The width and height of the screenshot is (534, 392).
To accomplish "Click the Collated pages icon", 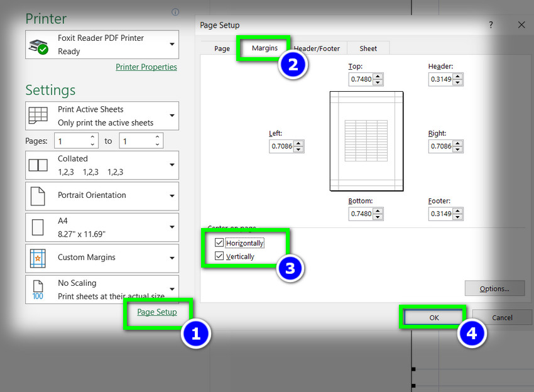I will (38, 165).
